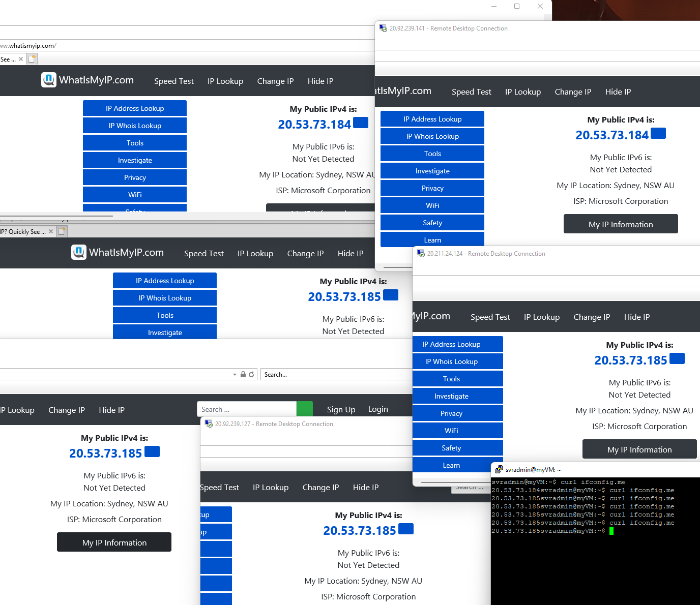700x605 pixels.
Task: Close the 'See ...' tab in the top-left browser
Action: coord(21,59)
